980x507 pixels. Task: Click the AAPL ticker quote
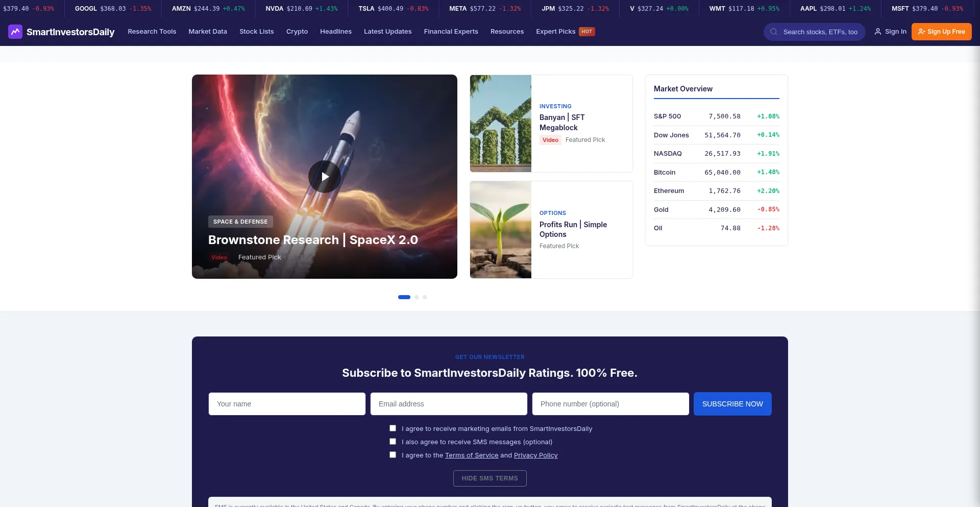point(836,9)
